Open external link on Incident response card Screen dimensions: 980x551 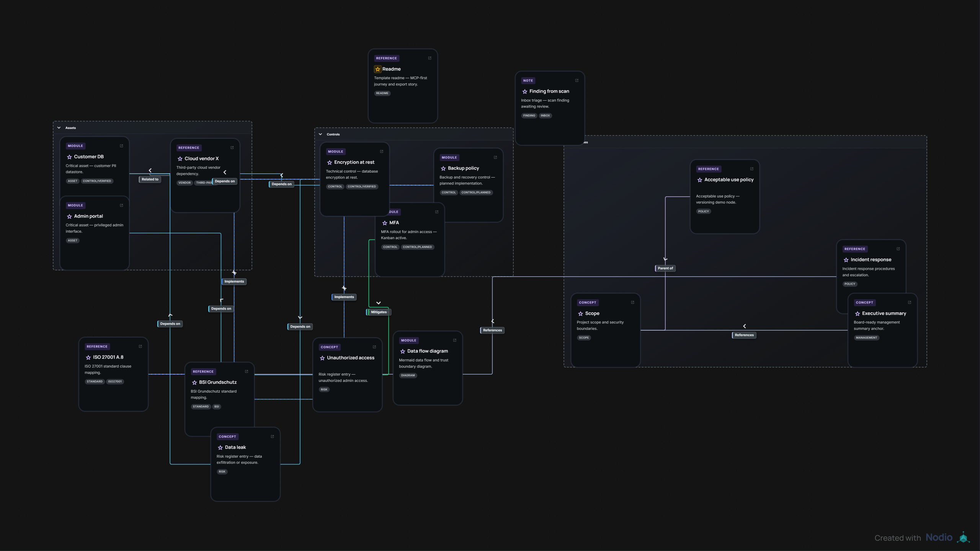(x=898, y=249)
